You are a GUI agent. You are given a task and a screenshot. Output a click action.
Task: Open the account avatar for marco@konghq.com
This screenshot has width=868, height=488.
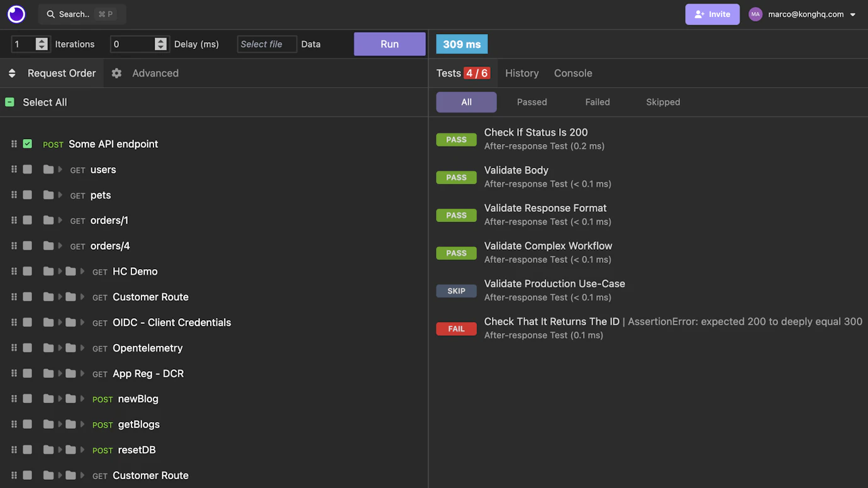click(755, 14)
